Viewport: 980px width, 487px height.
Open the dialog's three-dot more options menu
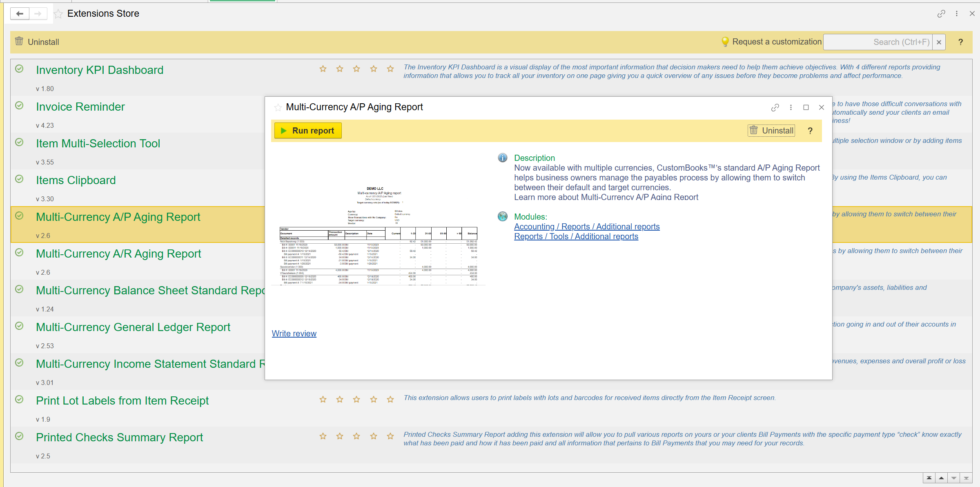(x=791, y=107)
